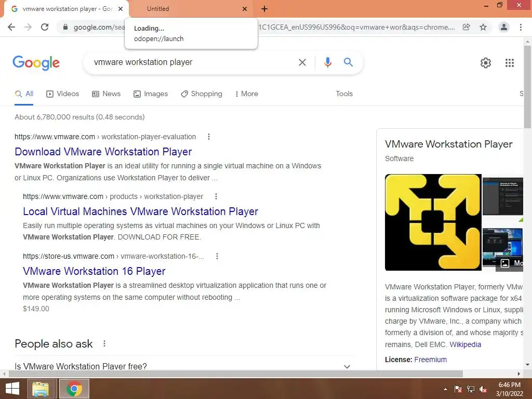532x399 pixels.
Task: Open the More images thumbnail
Action: pos(503,248)
